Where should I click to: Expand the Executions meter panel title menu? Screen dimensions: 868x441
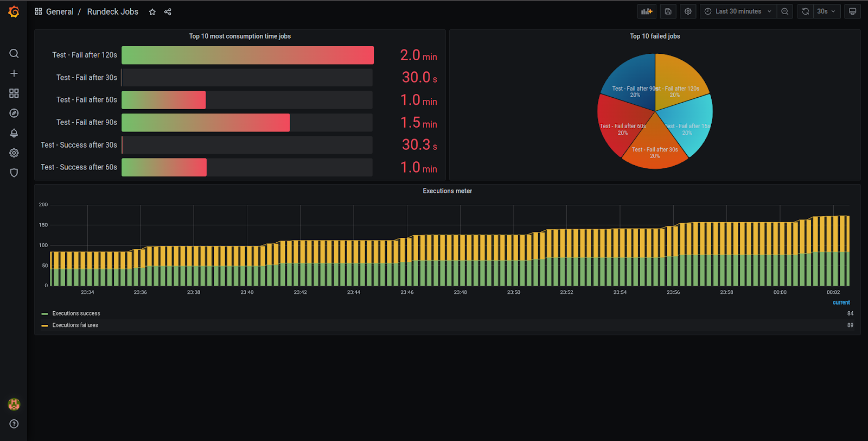click(447, 191)
